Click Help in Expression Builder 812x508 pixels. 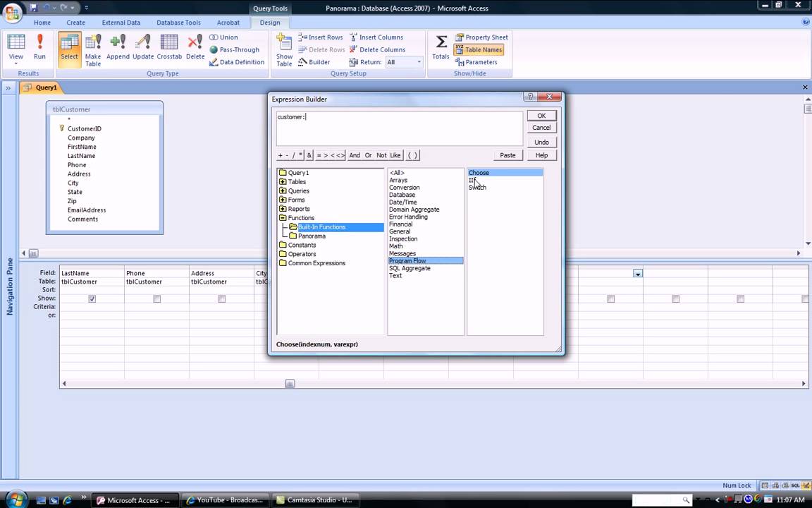point(541,155)
